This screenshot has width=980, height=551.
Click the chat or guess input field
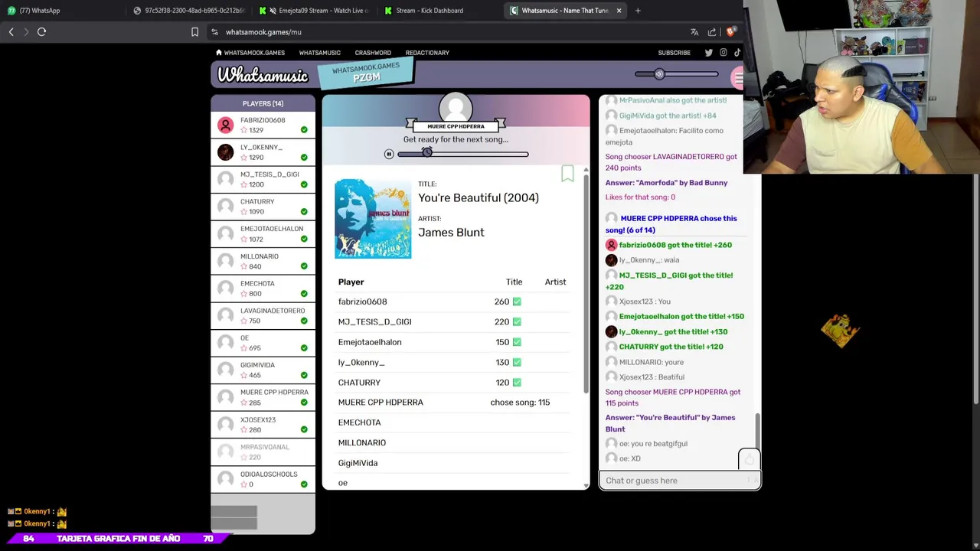pos(679,481)
